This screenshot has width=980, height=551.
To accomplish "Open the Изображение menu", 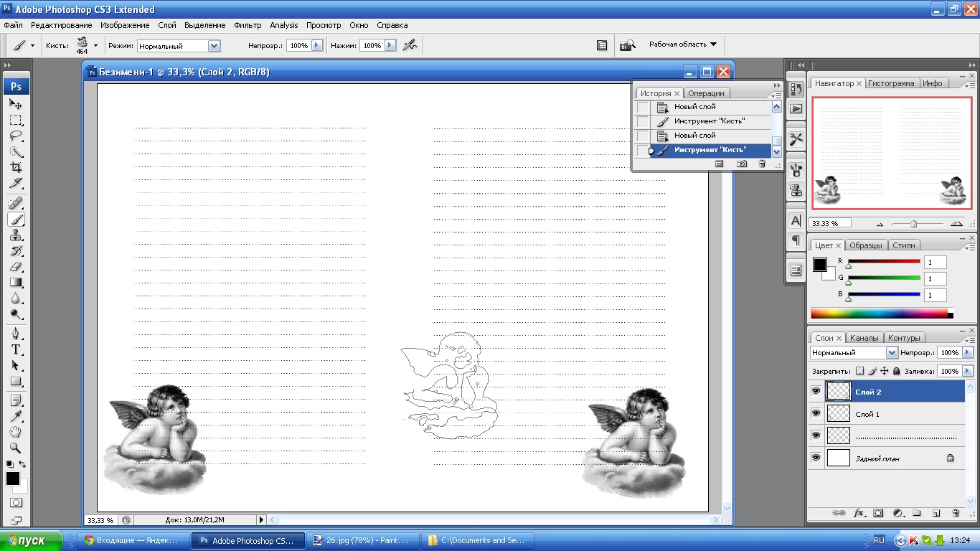I will coord(125,25).
